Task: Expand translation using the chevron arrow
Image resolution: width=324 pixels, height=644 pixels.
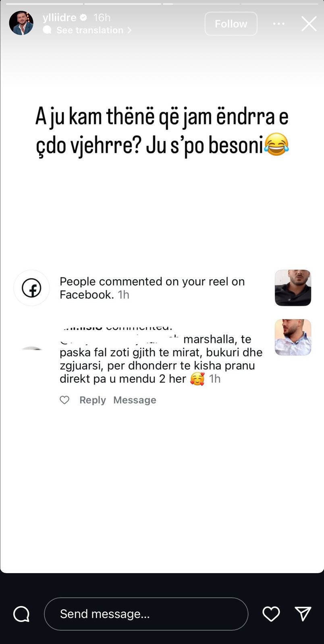Action: tap(129, 30)
